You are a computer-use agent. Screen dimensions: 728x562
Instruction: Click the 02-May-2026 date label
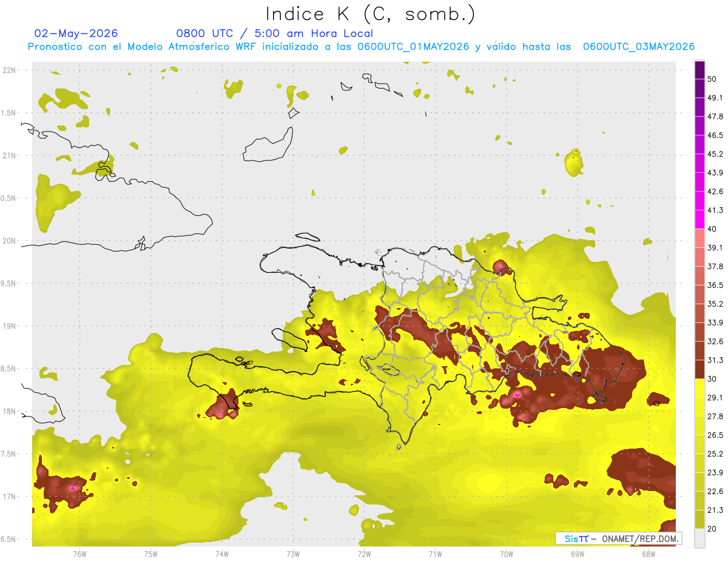(76, 33)
